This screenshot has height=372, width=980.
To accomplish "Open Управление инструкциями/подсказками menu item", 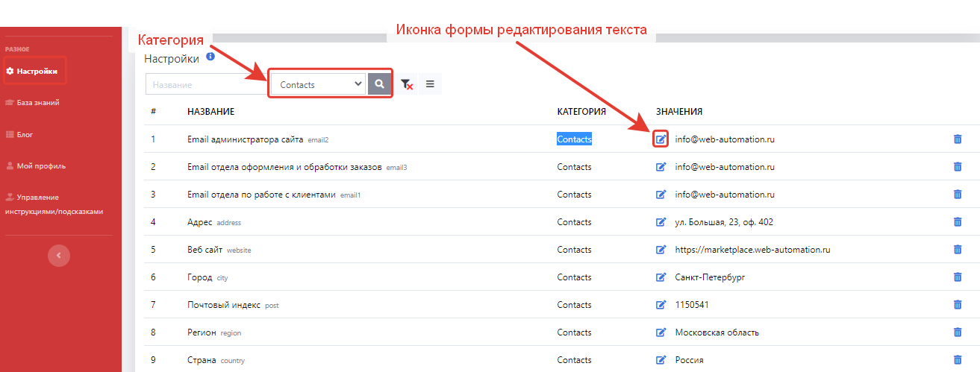I will point(59,204).
